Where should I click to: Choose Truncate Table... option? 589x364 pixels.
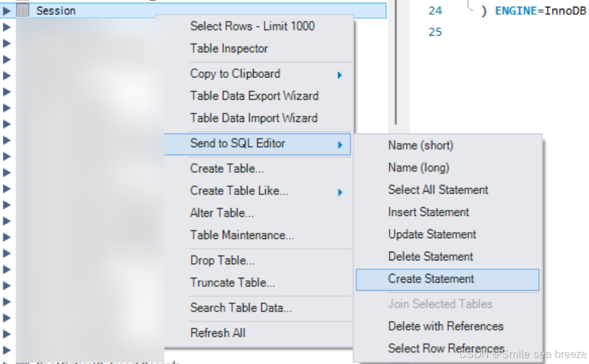tap(232, 282)
